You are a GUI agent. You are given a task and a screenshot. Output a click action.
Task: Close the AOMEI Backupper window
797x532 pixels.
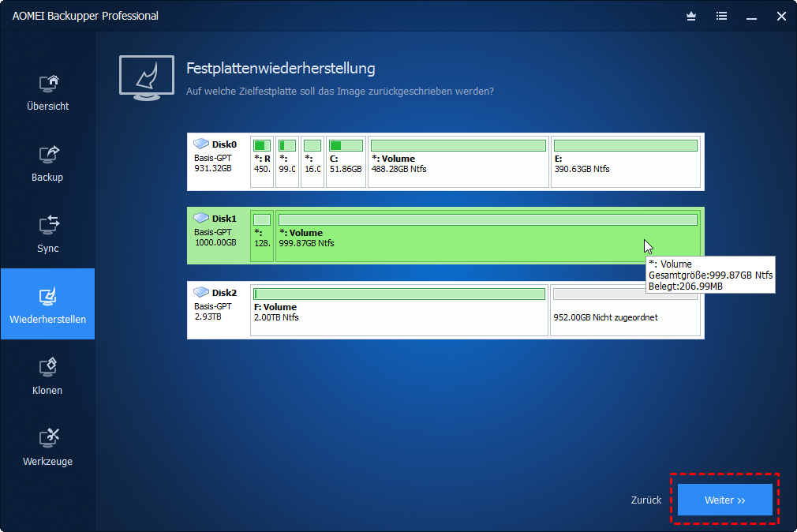pos(781,17)
